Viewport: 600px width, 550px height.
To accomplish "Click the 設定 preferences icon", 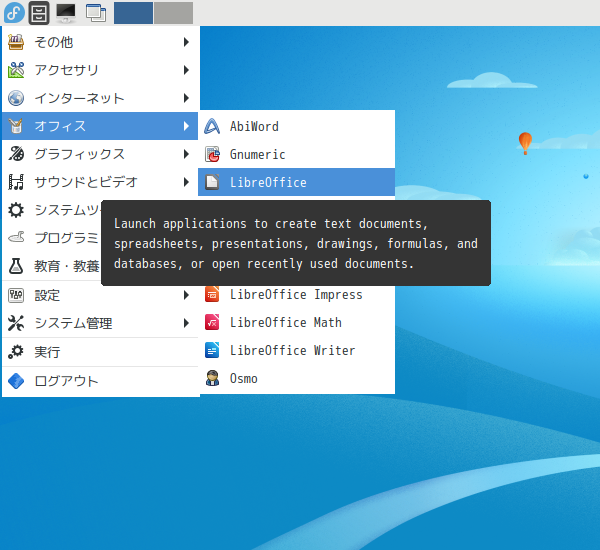I will [16, 295].
